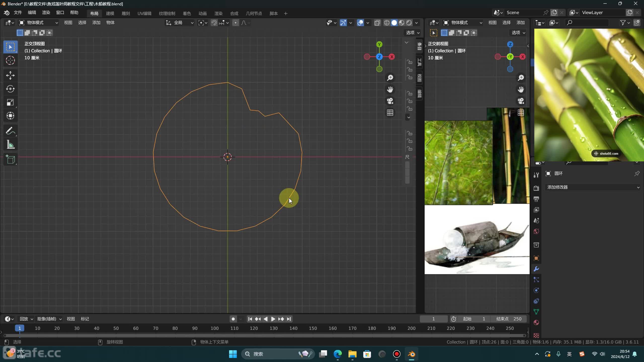Activate the Select Box tool

point(10,47)
